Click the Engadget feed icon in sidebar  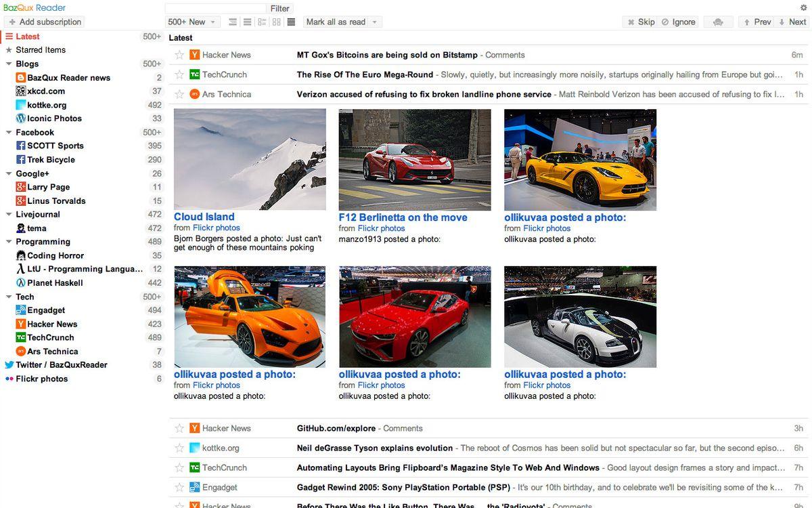(x=21, y=310)
